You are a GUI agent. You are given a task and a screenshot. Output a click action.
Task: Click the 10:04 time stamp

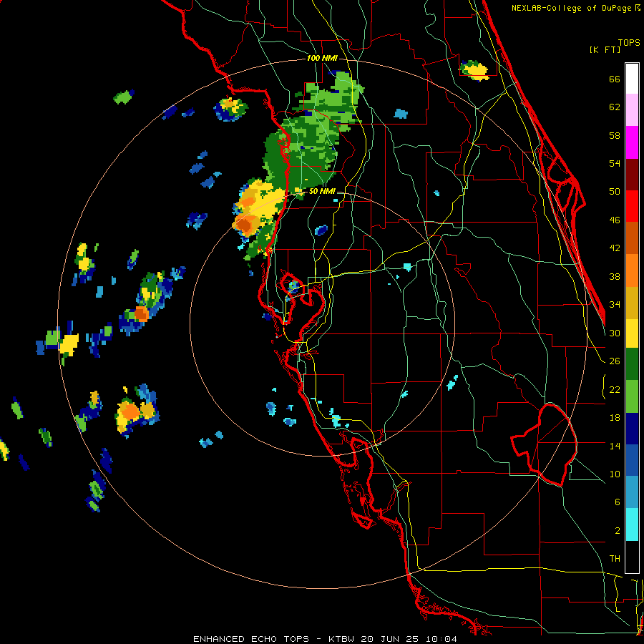click(x=441, y=639)
